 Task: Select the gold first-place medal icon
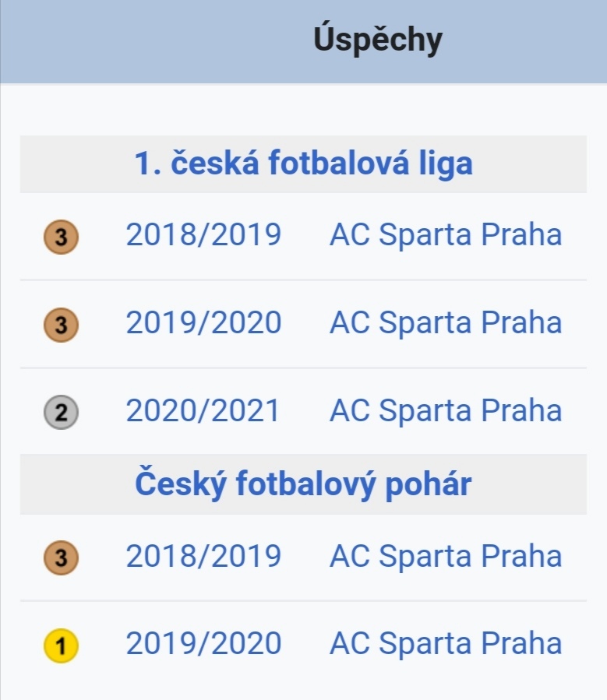(62, 645)
